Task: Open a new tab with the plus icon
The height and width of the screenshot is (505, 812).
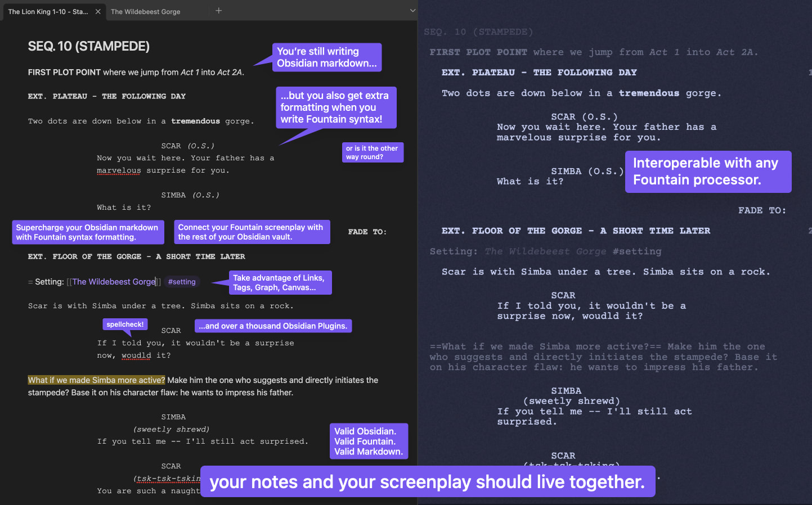Action: coord(218,10)
